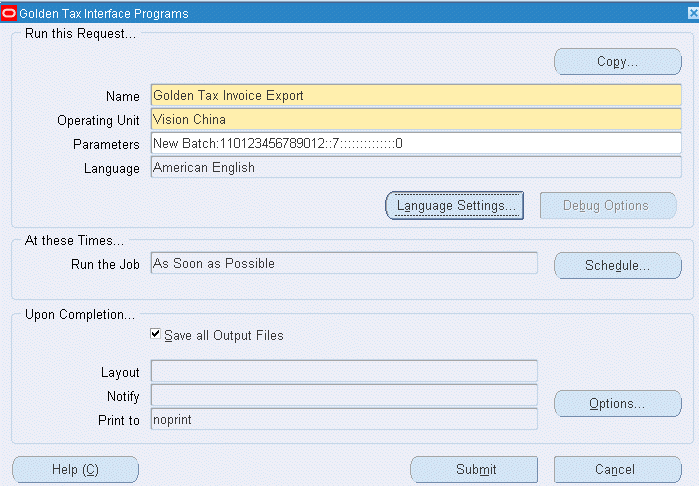Click the Help (C) button

tap(75, 470)
